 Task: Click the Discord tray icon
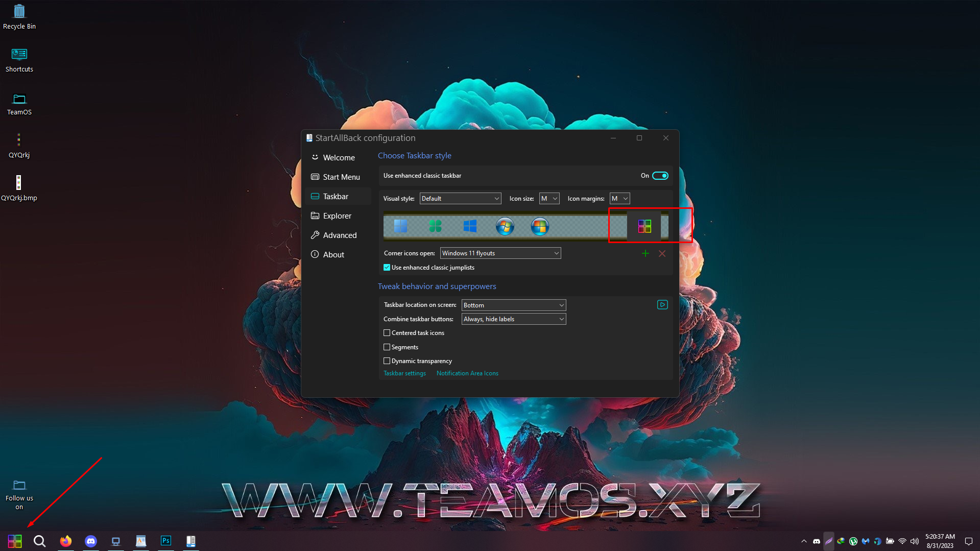(x=817, y=541)
